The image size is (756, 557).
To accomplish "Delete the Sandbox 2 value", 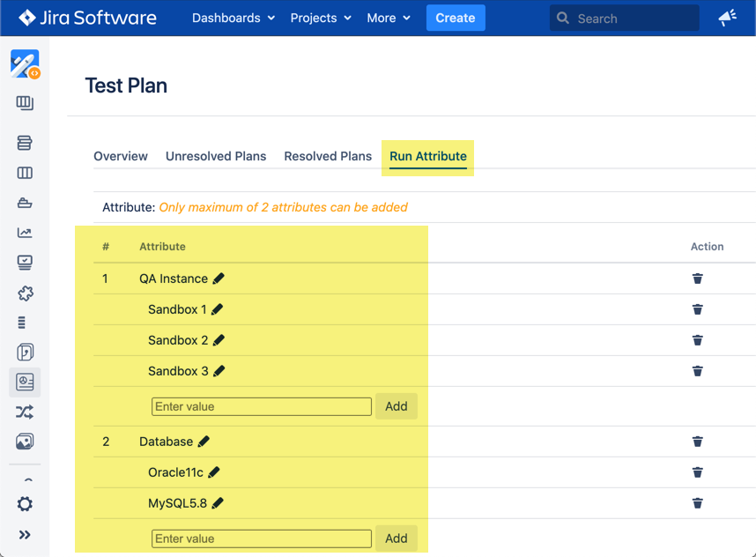I will 698,340.
